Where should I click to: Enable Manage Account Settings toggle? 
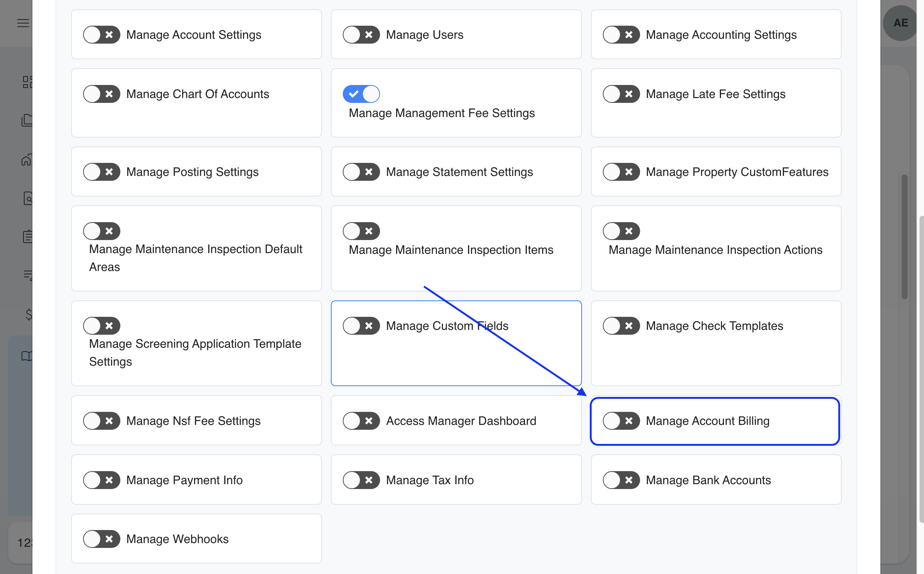[x=102, y=35]
